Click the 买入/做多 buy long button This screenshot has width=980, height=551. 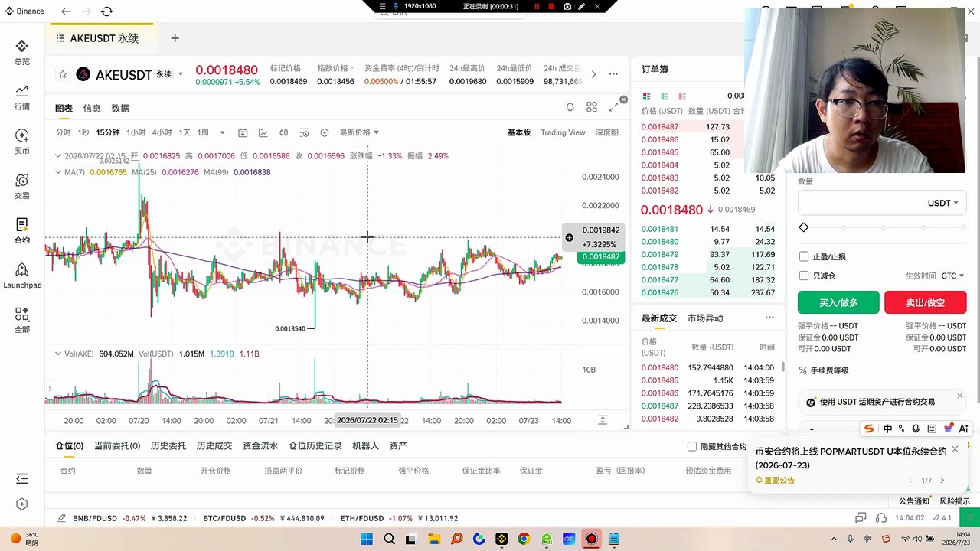coord(838,302)
